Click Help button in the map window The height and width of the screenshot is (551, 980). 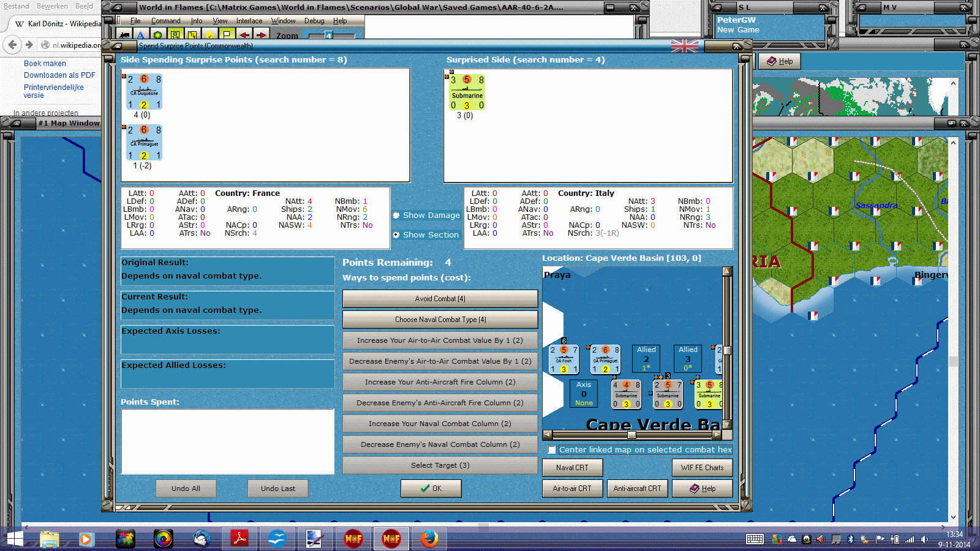[780, 61]
